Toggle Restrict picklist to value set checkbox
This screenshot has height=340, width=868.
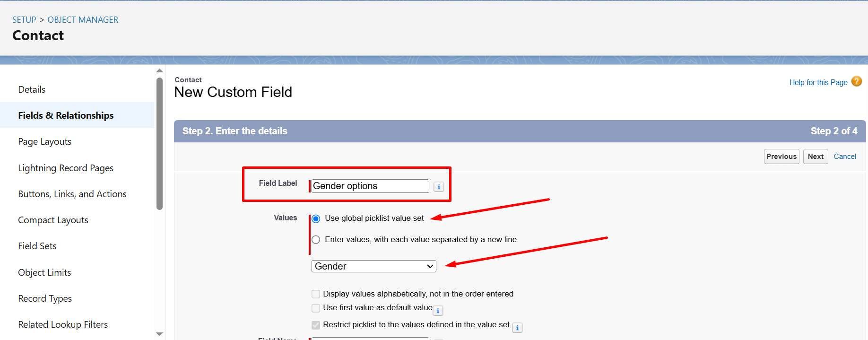pyautogui.click(x=316, y=325)
